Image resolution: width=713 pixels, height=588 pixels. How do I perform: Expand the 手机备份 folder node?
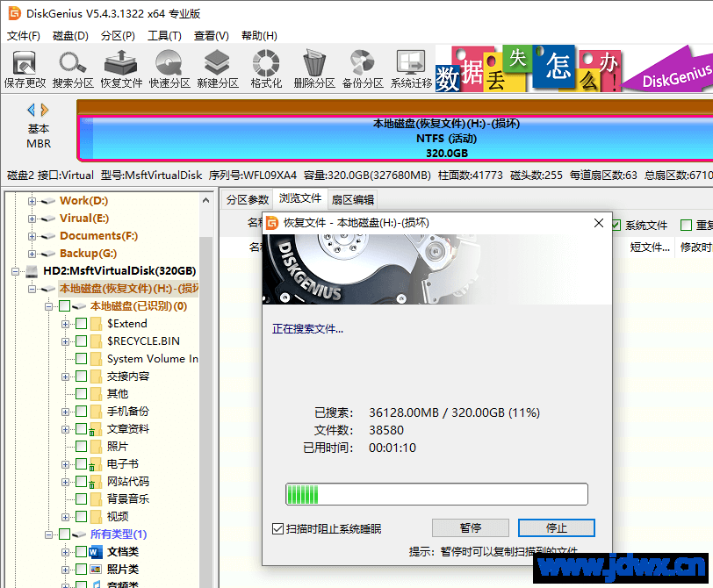66,412
